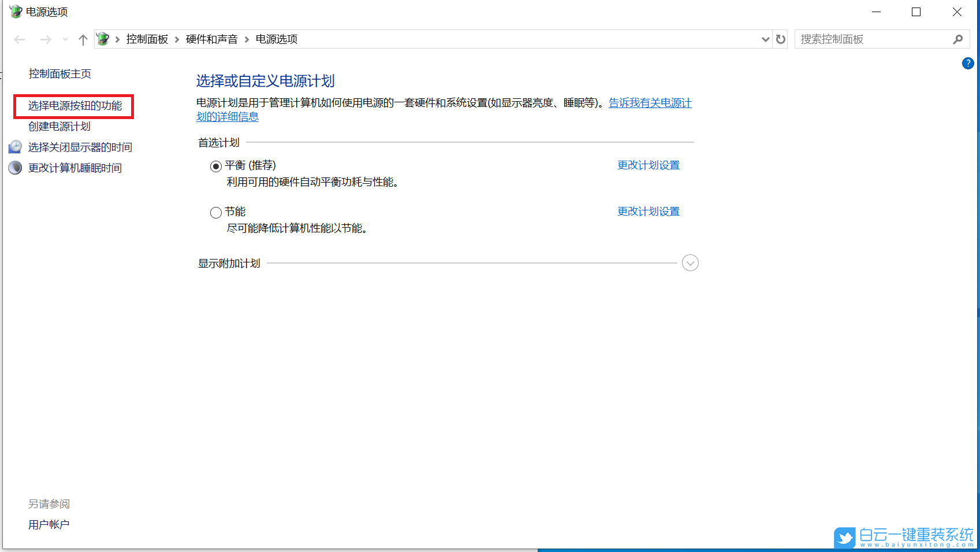
Task: Click the help question mark icon
Action: click(968, 63)
